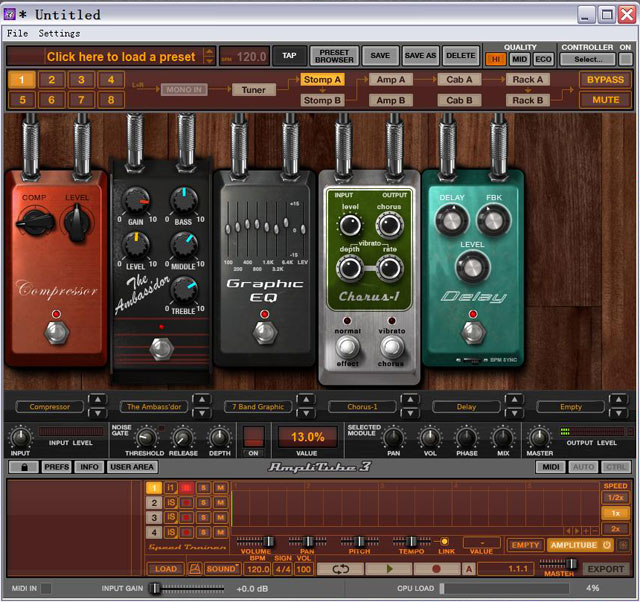
Task: Open The Ambass'dor stomp slot selector
Action: point(154,407)
